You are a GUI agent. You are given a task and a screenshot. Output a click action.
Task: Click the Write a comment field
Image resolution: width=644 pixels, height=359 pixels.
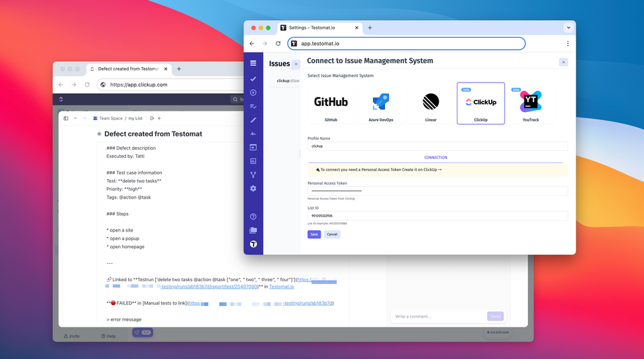coord(438,316)
